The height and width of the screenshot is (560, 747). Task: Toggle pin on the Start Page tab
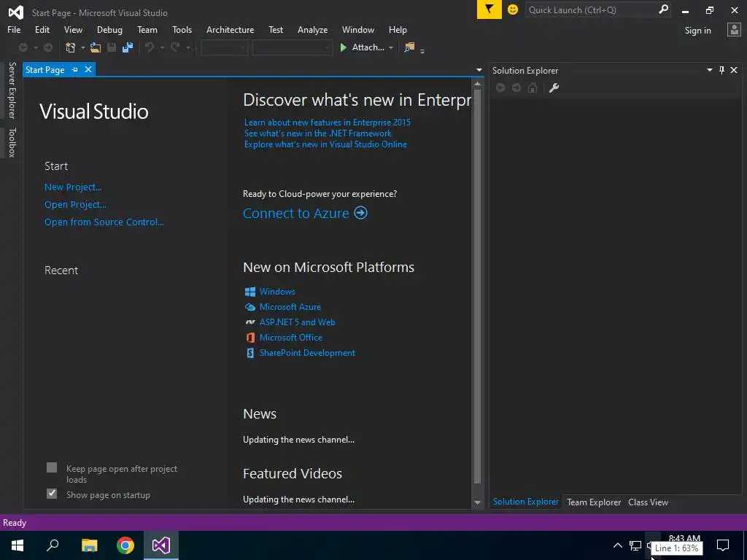74,69
